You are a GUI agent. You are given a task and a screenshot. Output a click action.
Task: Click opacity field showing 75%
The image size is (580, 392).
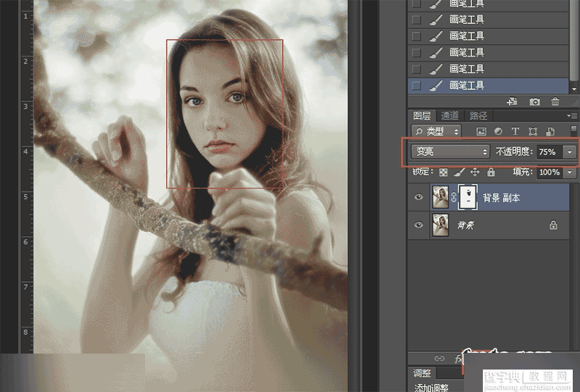550,151
